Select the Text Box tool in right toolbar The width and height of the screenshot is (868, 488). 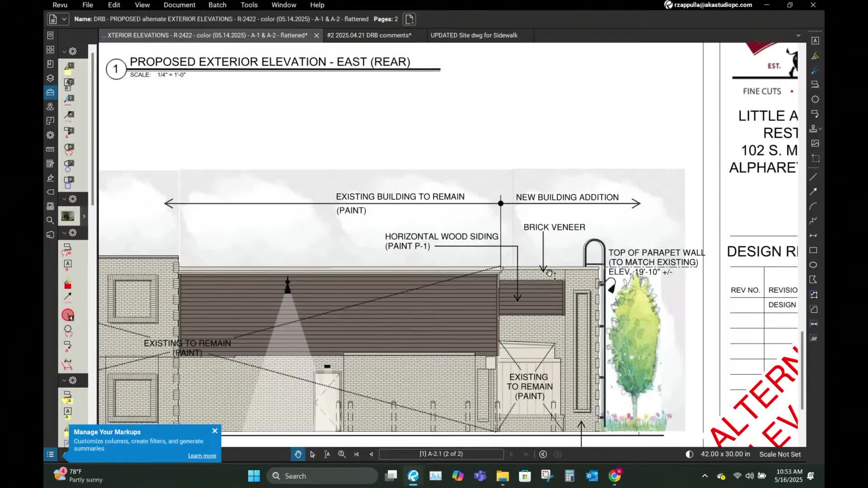coord(815,41)
